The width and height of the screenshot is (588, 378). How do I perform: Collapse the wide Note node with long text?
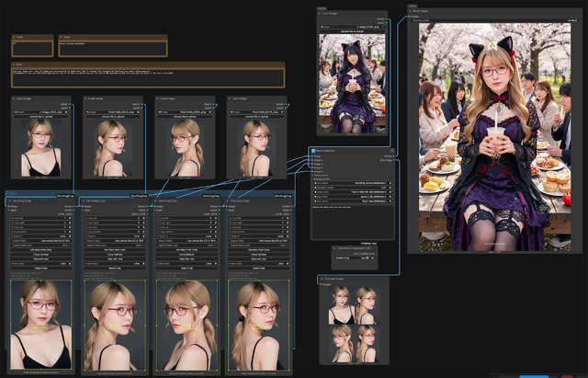pyautogui.click(x=15, y=64)
